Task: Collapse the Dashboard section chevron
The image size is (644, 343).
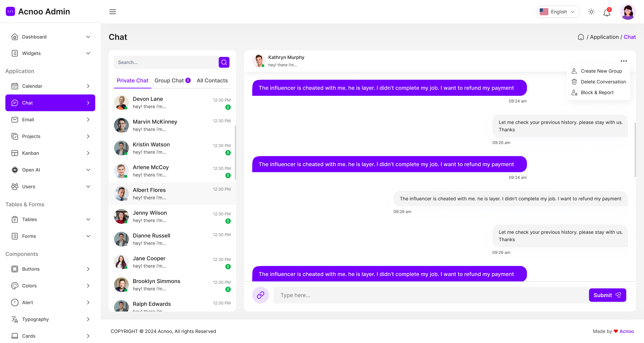Action: coord(88,37)
